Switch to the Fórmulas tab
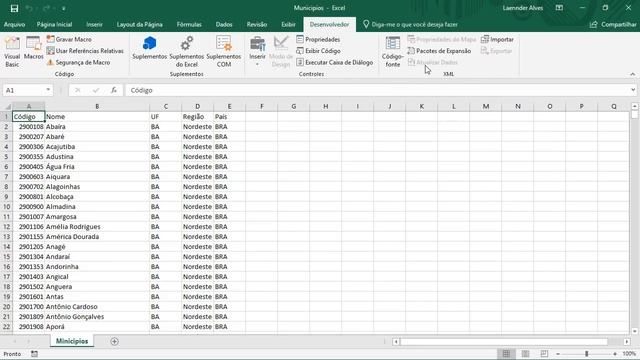The height and width of the screenshot is (360, 640). [x=189, y=24]
